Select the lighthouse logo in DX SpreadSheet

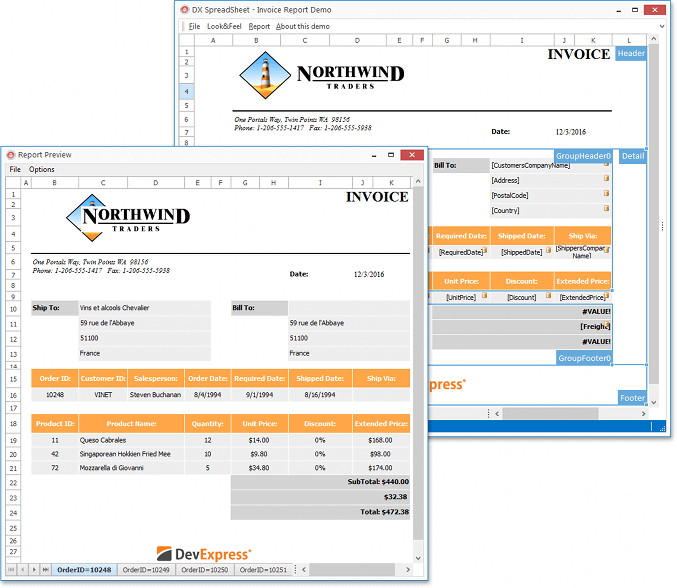coord(265,75)
